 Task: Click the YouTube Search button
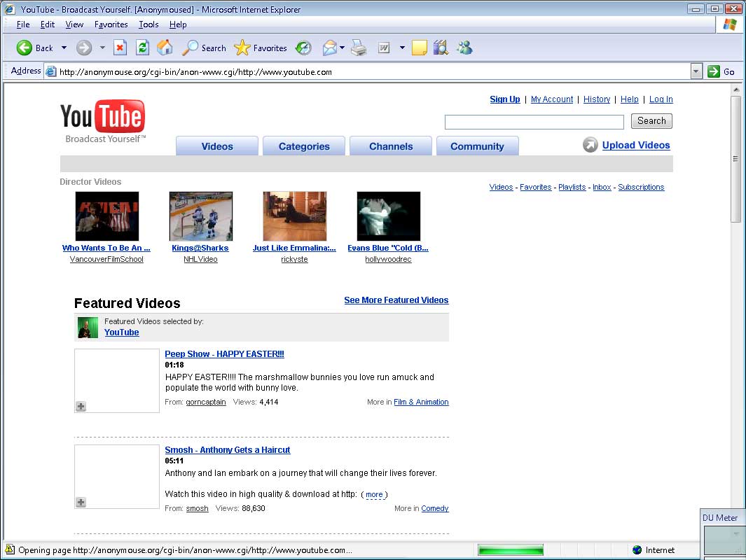tap(651, 120)
